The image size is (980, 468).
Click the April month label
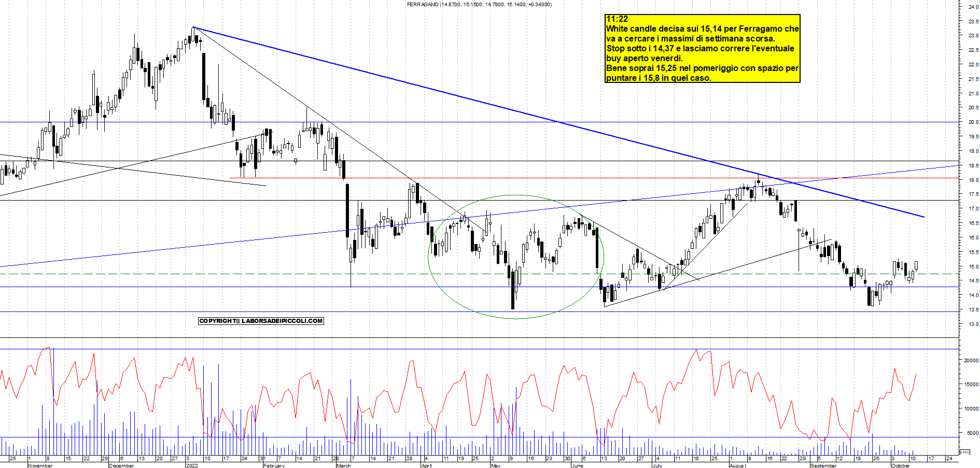(426, 465)
